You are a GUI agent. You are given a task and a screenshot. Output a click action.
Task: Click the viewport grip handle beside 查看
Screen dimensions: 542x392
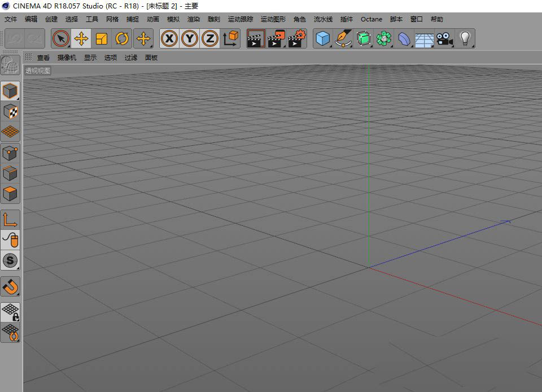pos(28,57)
